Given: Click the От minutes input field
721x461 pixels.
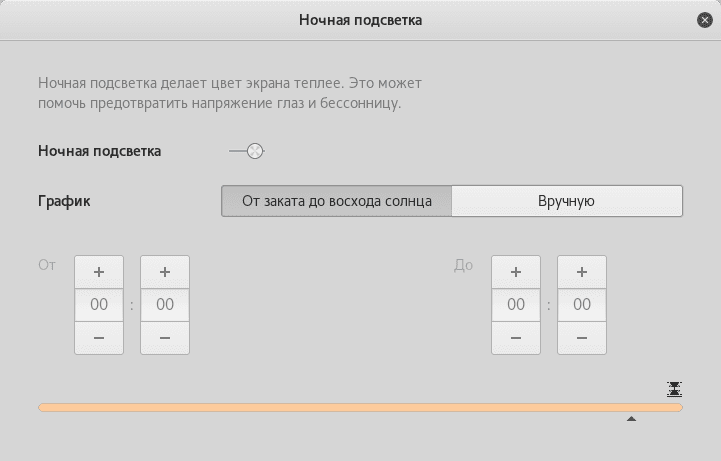Looking at the screenshot, I should click(x=165, y=305).
